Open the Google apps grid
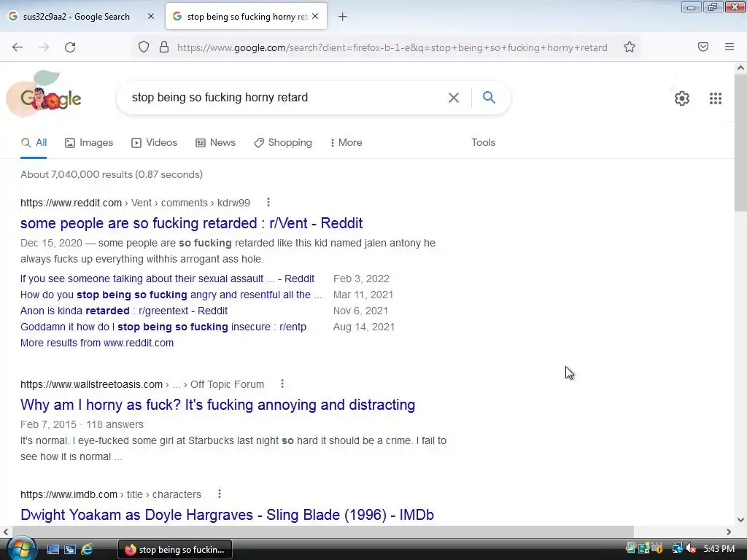The image size is (747, 560). click(x=715, y=98)
